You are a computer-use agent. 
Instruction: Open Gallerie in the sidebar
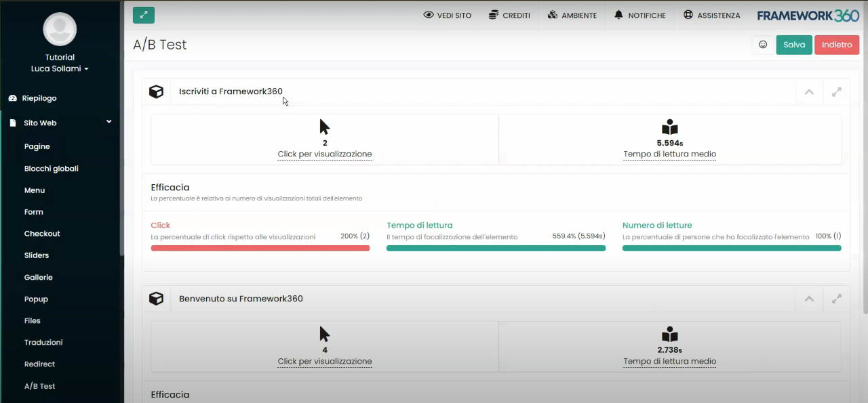[x=39, y=277]
